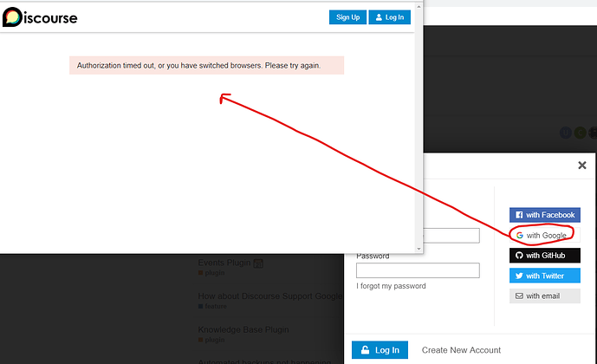Image resolution: width=597 pixels, height=364 pixels.
Task: Click the feature category tag
Action: (212, 306)
